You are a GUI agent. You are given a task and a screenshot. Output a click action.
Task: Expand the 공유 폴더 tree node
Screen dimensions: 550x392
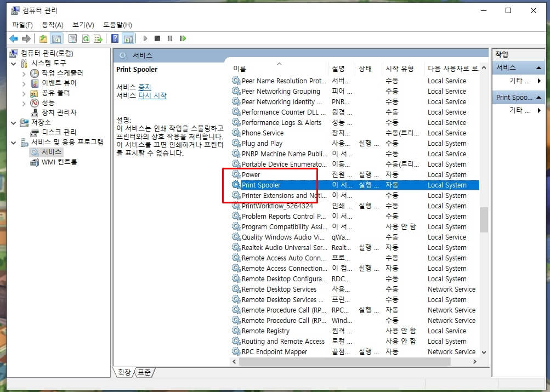[24, 94]
